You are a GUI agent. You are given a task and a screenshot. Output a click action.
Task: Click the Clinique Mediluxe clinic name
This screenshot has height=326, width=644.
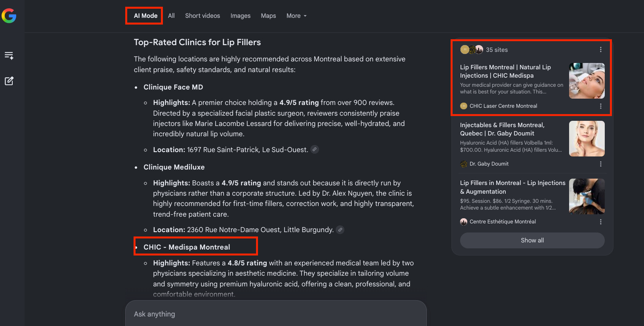[x=174, y=167]
